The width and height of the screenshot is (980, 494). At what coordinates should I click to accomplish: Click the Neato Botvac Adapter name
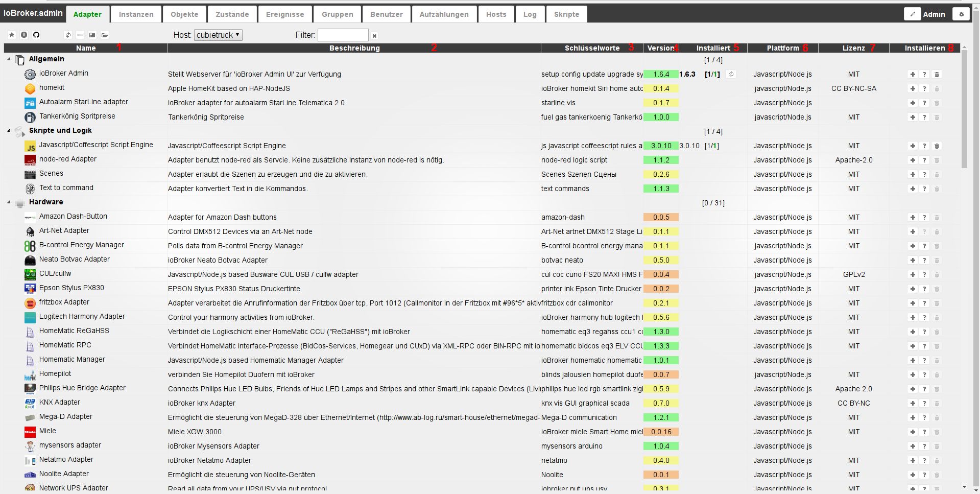click(75, 259)
